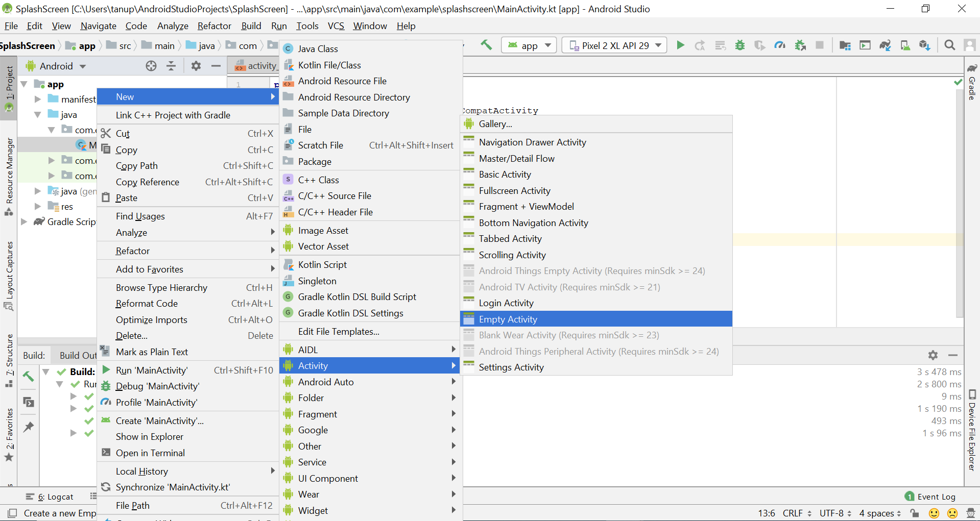Open the Pixel 2 XL API 29 device dropdown

pyautogui.click(x=614, y=45)
